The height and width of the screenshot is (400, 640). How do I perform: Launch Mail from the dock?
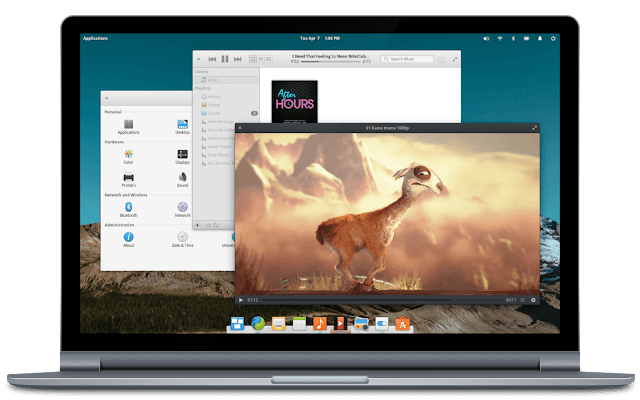tap(278, 323)
